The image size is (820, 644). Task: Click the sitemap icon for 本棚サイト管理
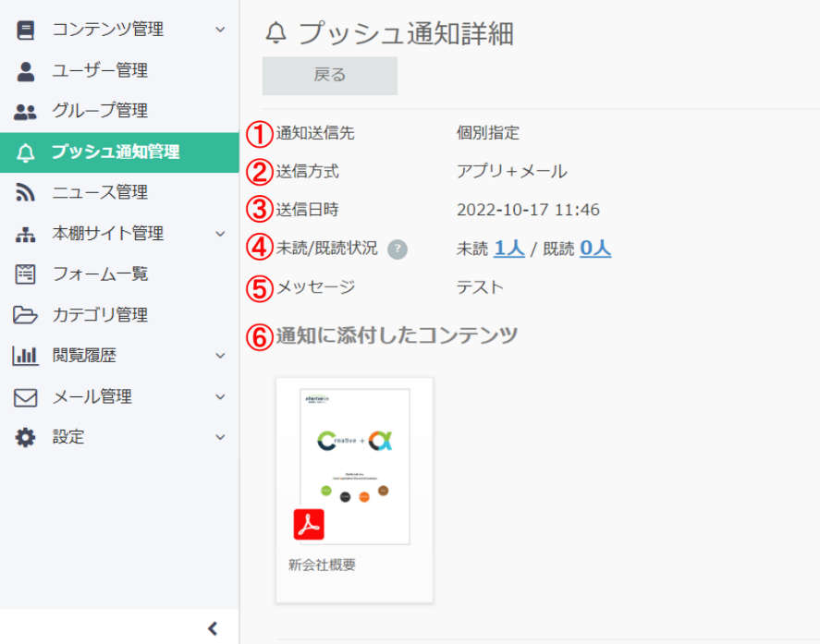pos(25,233)
